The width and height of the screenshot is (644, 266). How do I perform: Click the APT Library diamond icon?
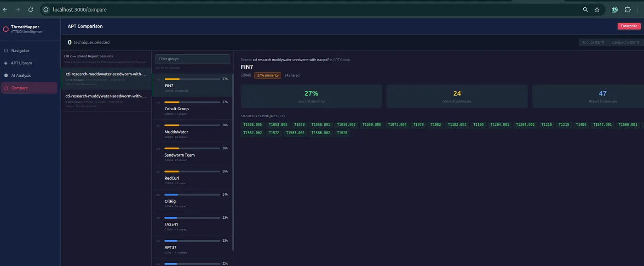coord(6,63)
